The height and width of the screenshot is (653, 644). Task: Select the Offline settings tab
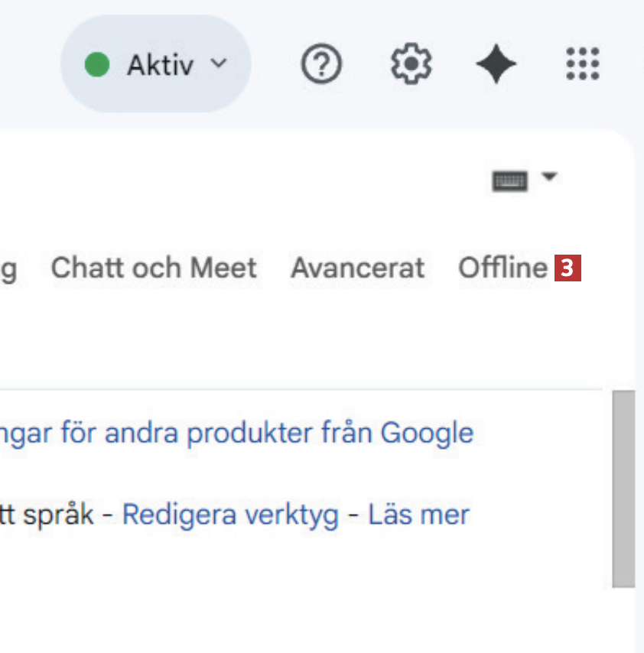tap(503, 268)
